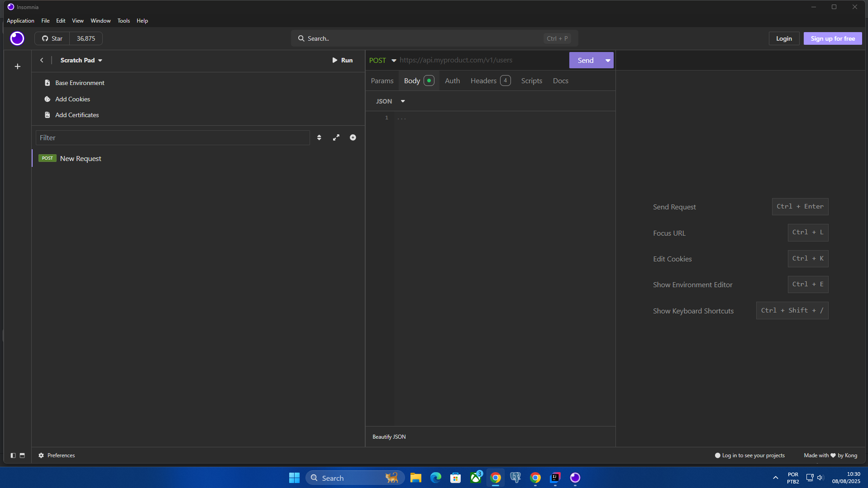Click the Ctrl + Enter shortcut key

[800, 207]
